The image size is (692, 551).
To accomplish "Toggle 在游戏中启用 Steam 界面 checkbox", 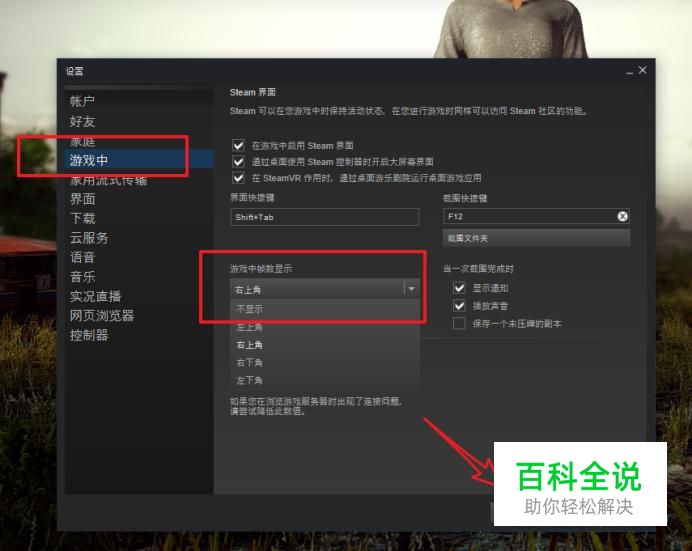I will click(238, 145).
